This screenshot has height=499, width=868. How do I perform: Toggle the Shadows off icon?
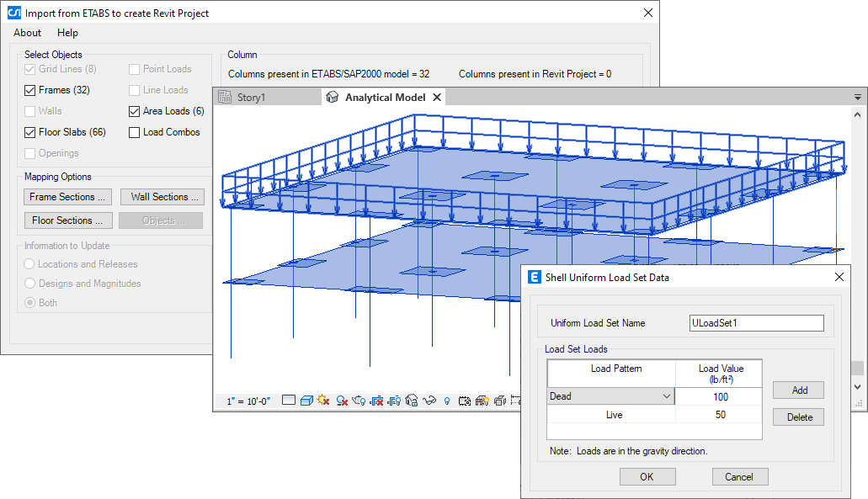pos(342,401)
